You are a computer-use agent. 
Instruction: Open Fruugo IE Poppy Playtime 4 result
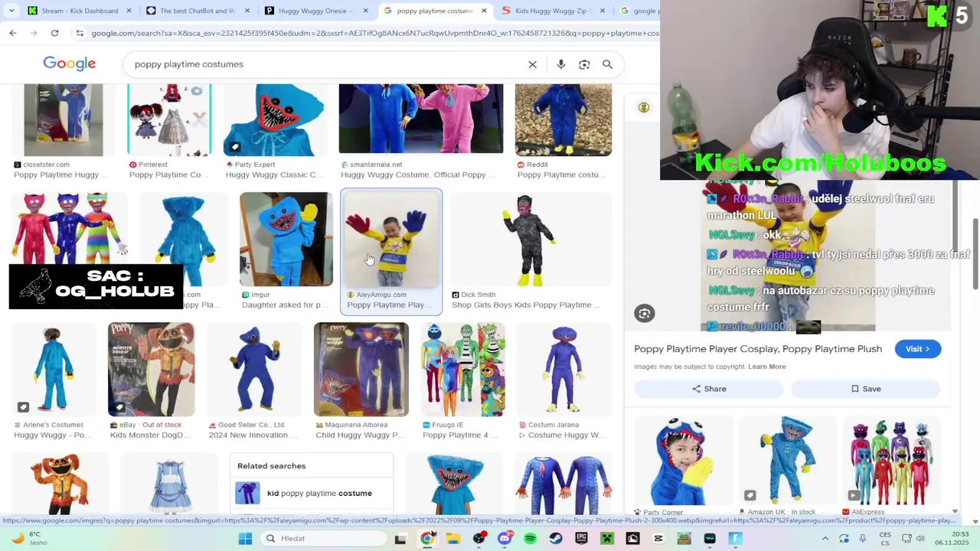(x=462, y=382)
